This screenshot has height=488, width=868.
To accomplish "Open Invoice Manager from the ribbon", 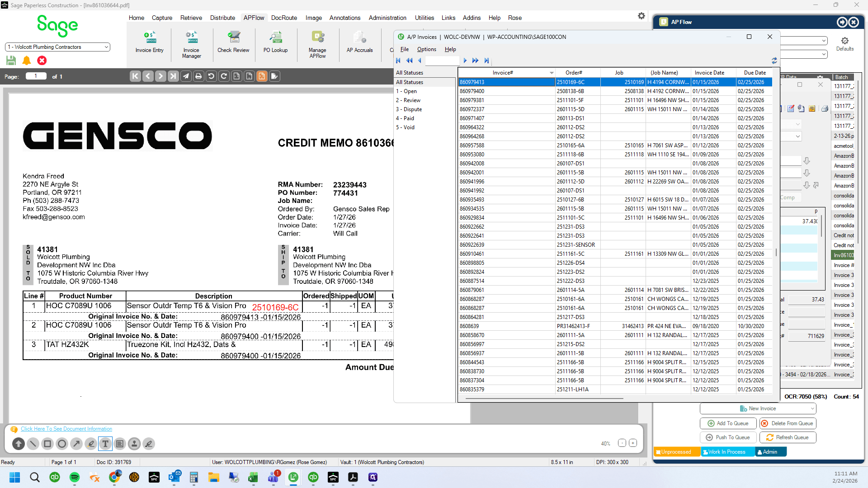I will (192, 45).
